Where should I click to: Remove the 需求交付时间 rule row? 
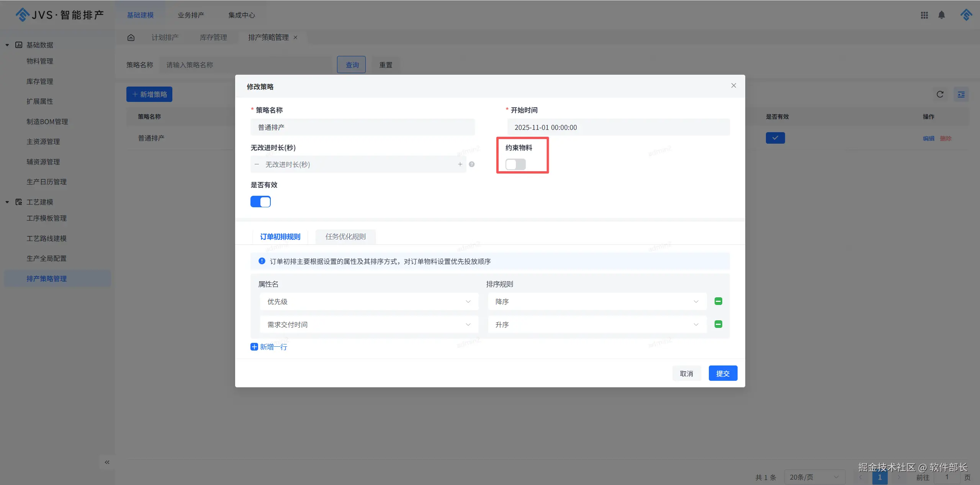tap(718, 324)
